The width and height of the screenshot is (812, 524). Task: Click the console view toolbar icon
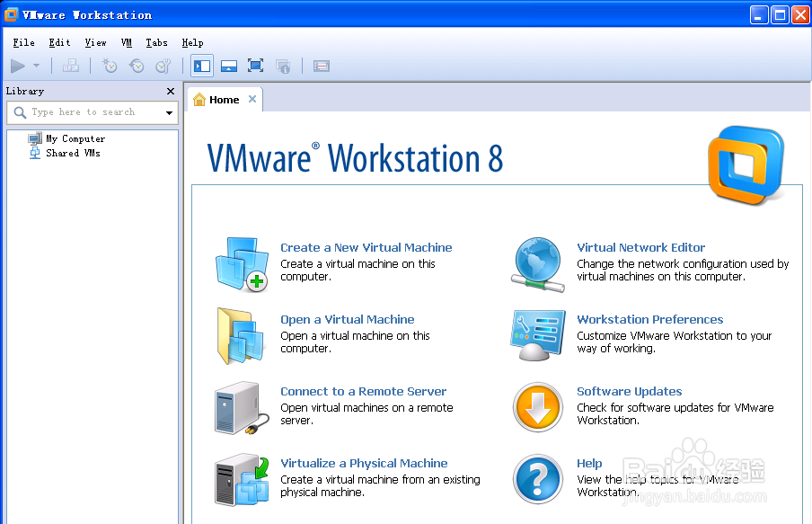point(321,66)
